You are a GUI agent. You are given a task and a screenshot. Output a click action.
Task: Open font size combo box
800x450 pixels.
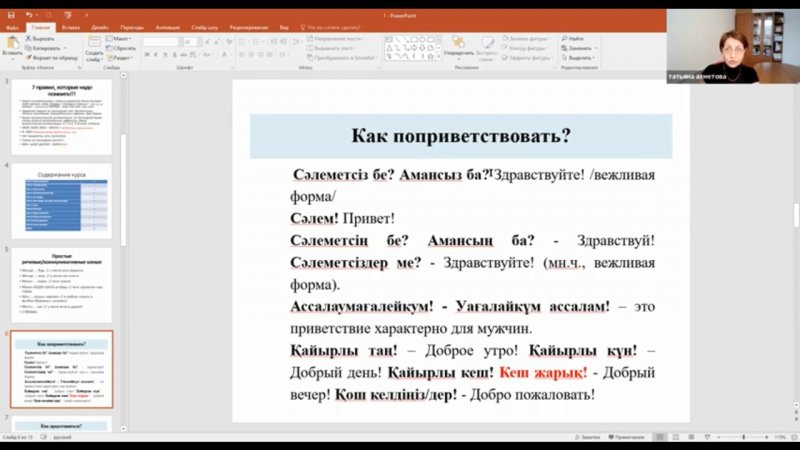click(x=192, y=42)
